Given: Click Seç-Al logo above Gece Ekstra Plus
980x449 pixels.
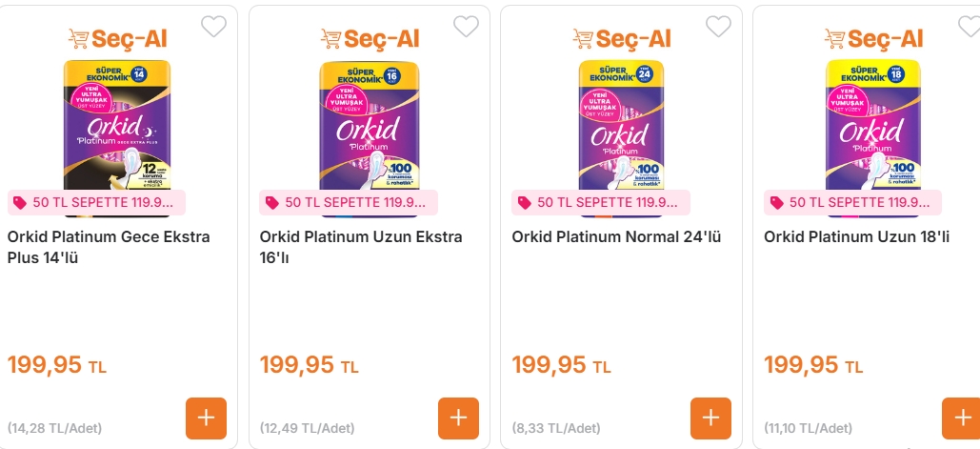Looking at the screenshot, I should [x=117, y=38].
